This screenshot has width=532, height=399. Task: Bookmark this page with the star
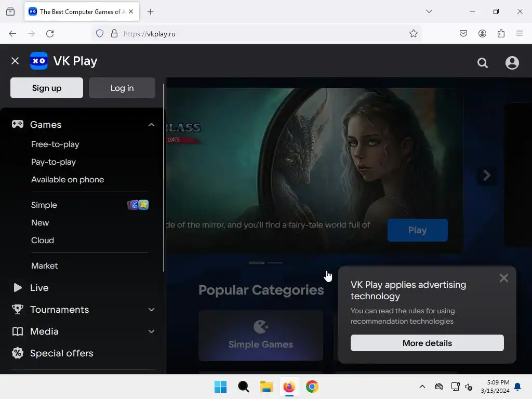413,34
